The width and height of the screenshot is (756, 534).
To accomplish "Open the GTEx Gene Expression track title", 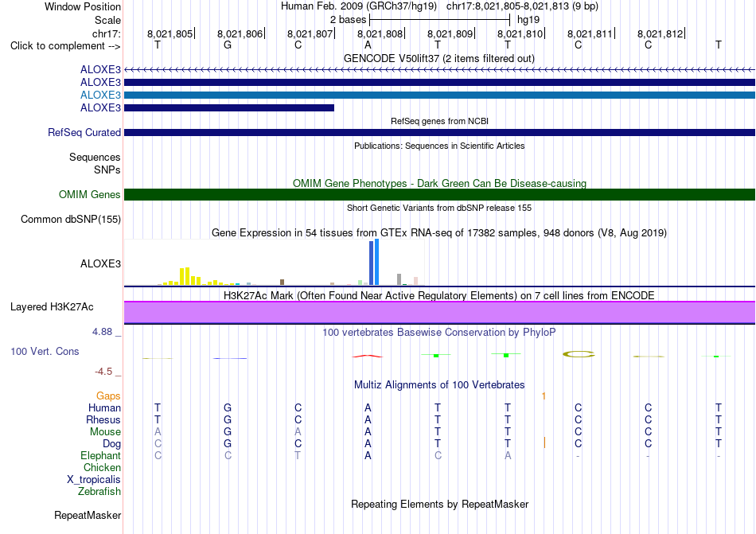I will pos(439,233).
